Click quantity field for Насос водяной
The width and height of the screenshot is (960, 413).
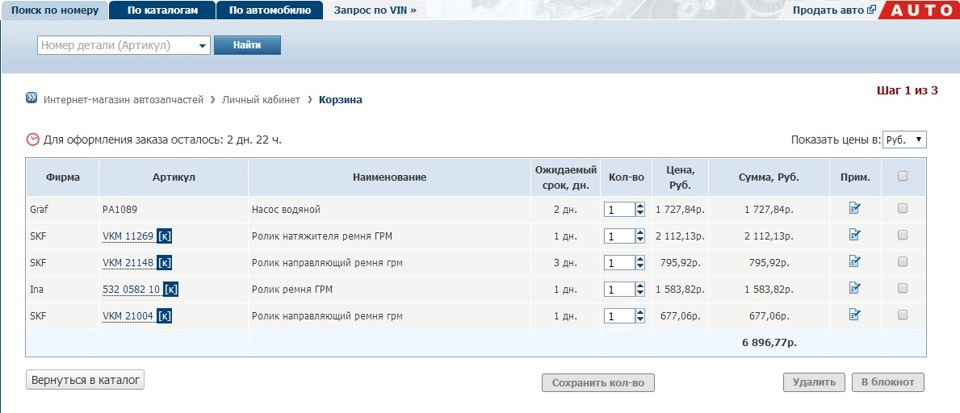pyautogui.click(x=620, y=210)
